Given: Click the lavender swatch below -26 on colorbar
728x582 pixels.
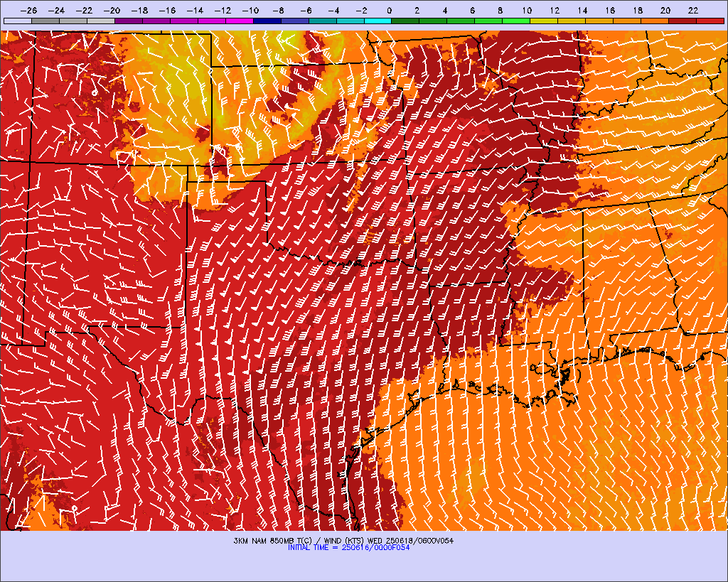Looking at the screenshot, I should pos(18,21).
